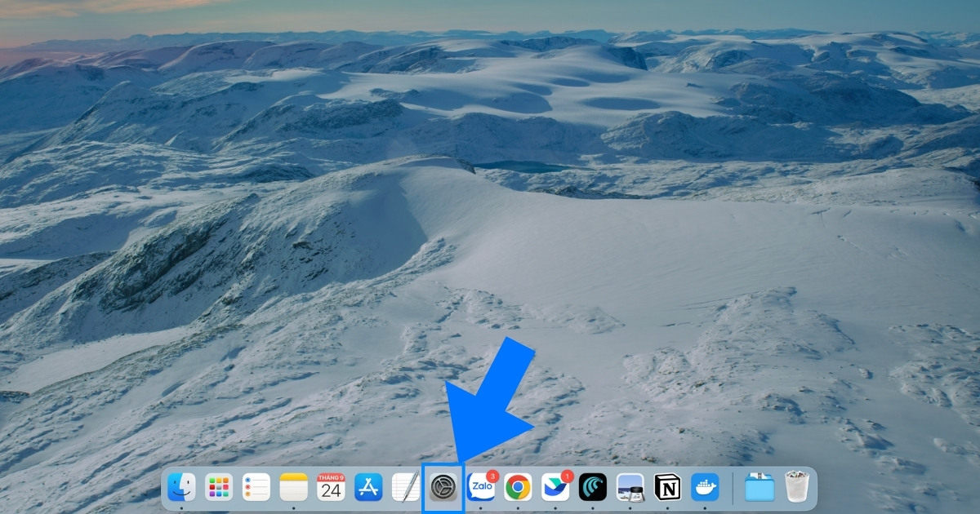Screen dimensions: 980x514
Task: Open the blue folder stack in dock
Action: coord(759,488)
